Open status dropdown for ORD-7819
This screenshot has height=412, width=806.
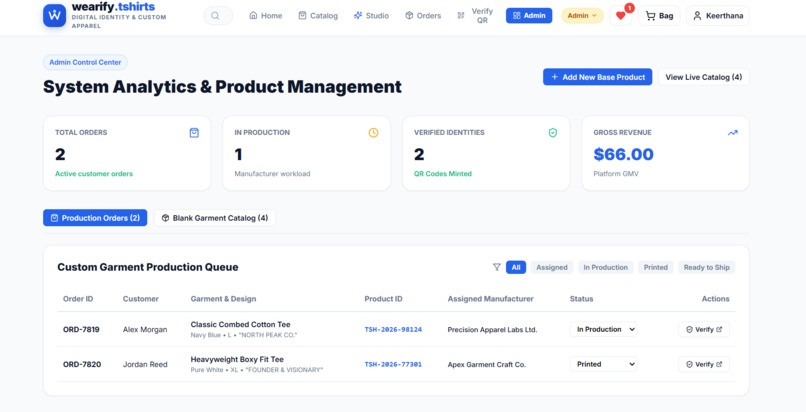click(603, 329)
